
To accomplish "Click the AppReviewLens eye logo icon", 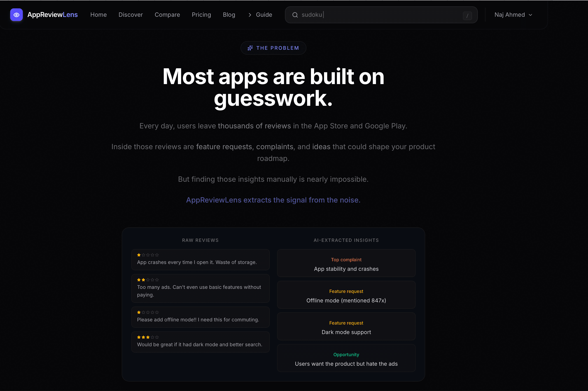I will [16, 15].
